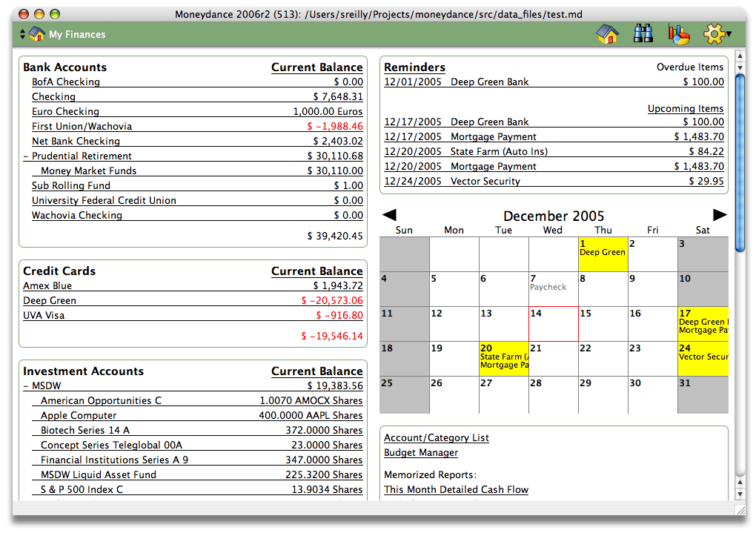The height and width of the screenshot is (533, 756).
Task: Open the Amex Blue credit card
Action: coord(47,285)
